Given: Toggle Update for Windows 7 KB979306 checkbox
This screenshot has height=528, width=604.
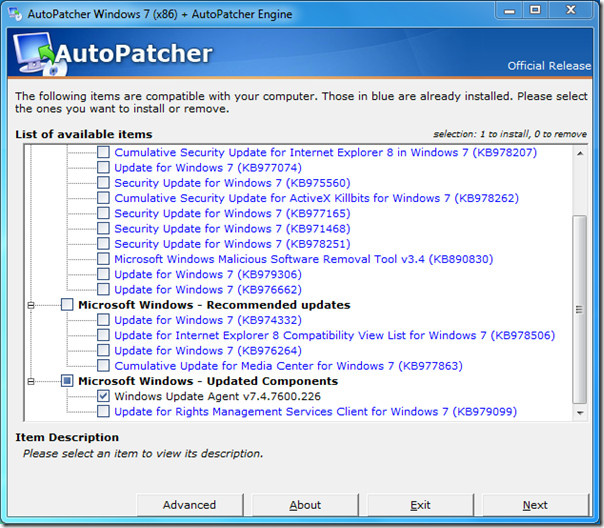Looking at the screenshot, I should pyautogui.click(x=103, y=274).
